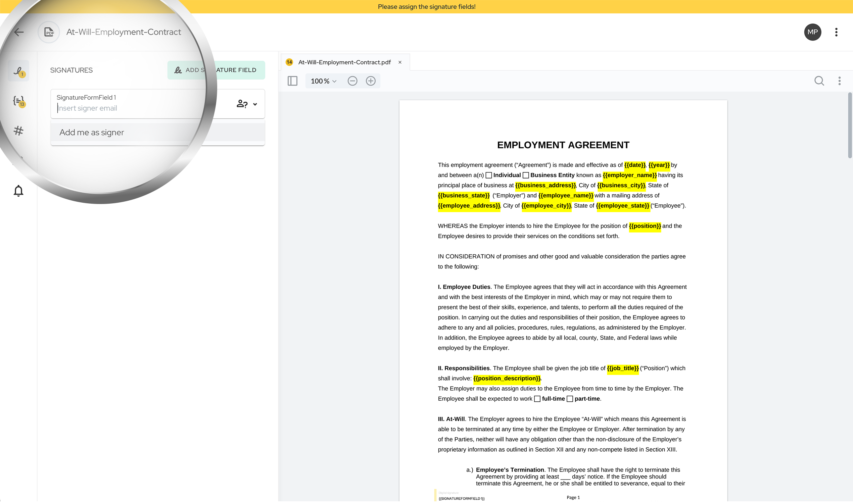The height and width of the screenshot is (504, 853).
Task: Open the viewer options three-dot menu
Action: [840, 81]
